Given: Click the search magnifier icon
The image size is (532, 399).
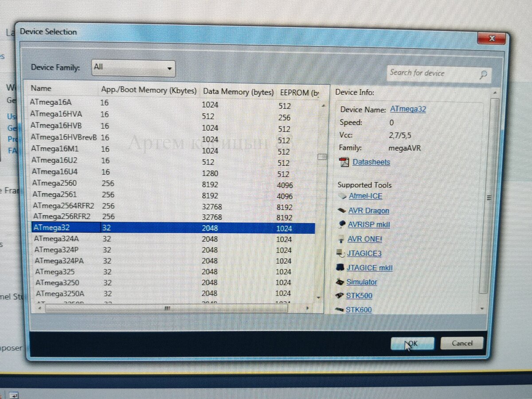Looking at the screenshot, I should point(483,74).
